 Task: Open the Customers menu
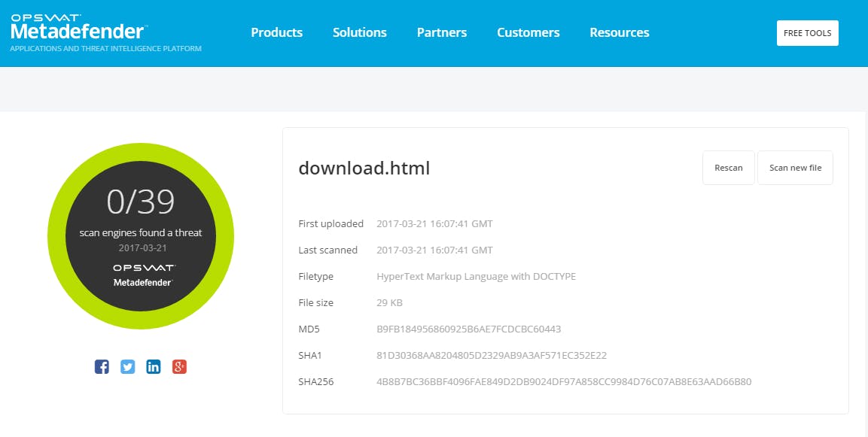click(528, 32)
